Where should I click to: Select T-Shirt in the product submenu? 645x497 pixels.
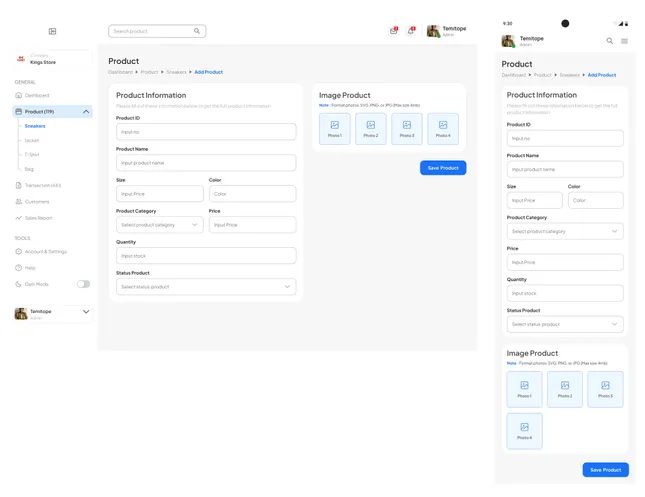click(32, 154)
